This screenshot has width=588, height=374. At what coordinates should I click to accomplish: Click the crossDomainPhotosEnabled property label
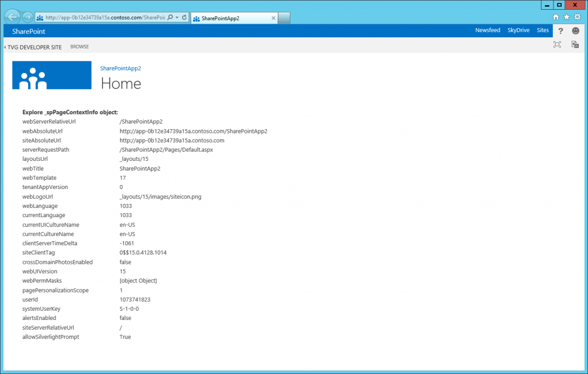click(57, 262)
